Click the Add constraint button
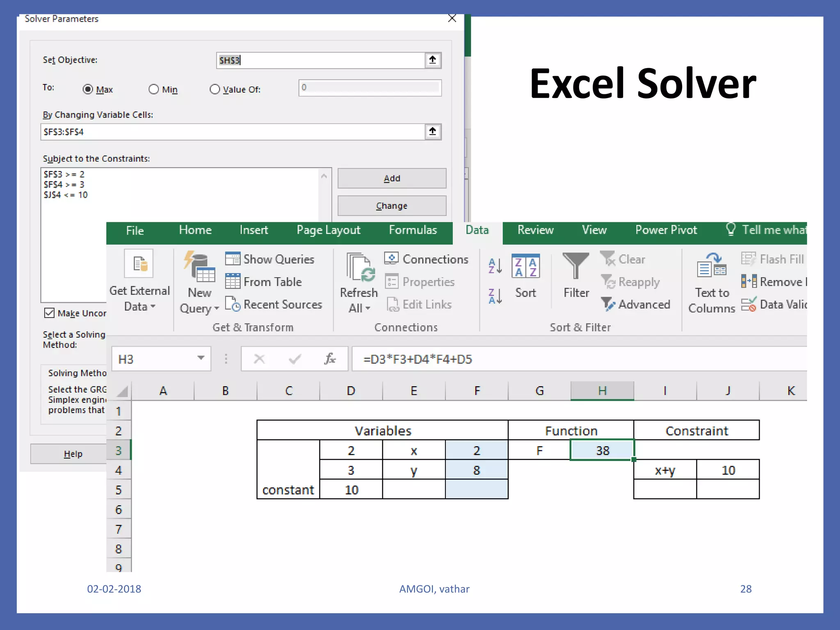This screenshot has width=840, height=630. tap(392, 178)
